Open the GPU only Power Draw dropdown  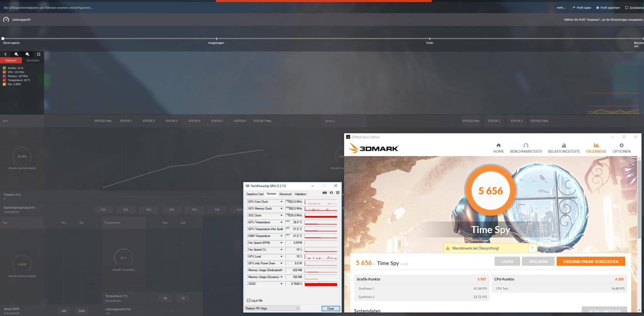[x=281, y=263]
